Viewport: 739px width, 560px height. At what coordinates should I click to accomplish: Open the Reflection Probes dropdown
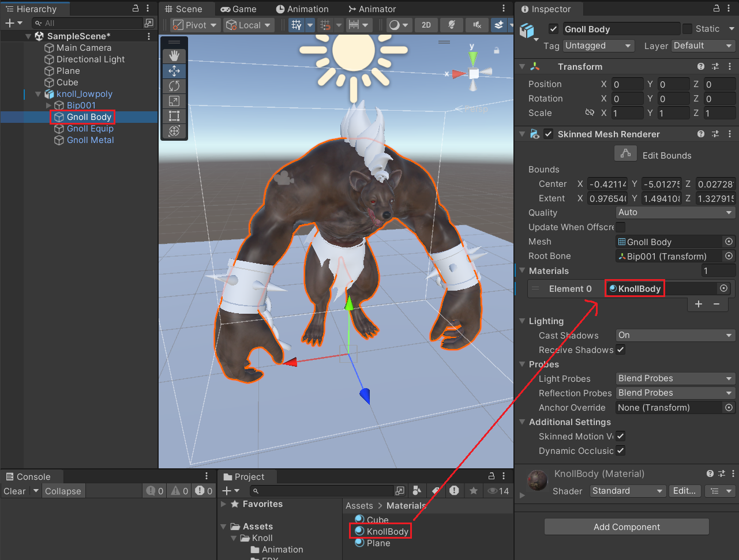pos(676,393)
